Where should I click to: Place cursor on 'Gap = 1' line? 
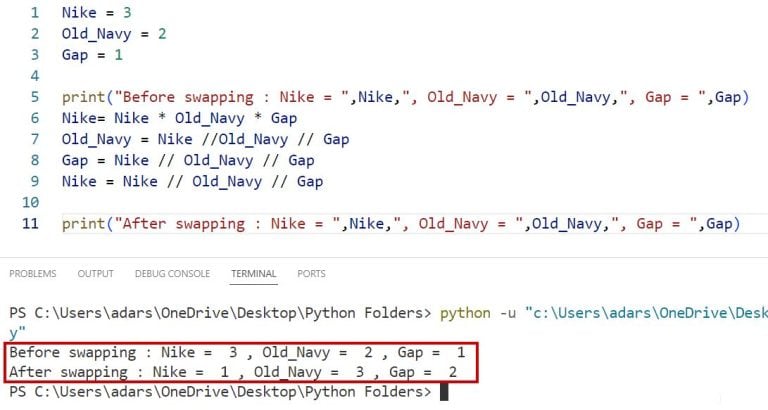click(x=92, y=54)
